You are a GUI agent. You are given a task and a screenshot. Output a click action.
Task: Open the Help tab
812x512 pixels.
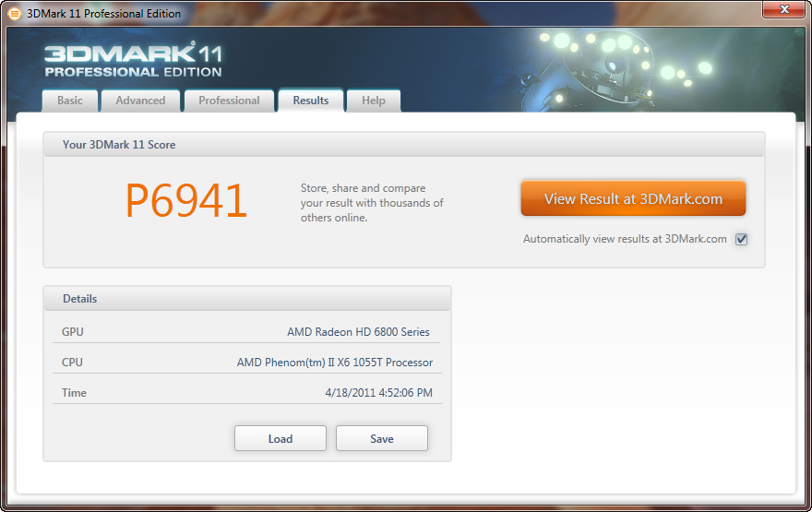(374, 101)
